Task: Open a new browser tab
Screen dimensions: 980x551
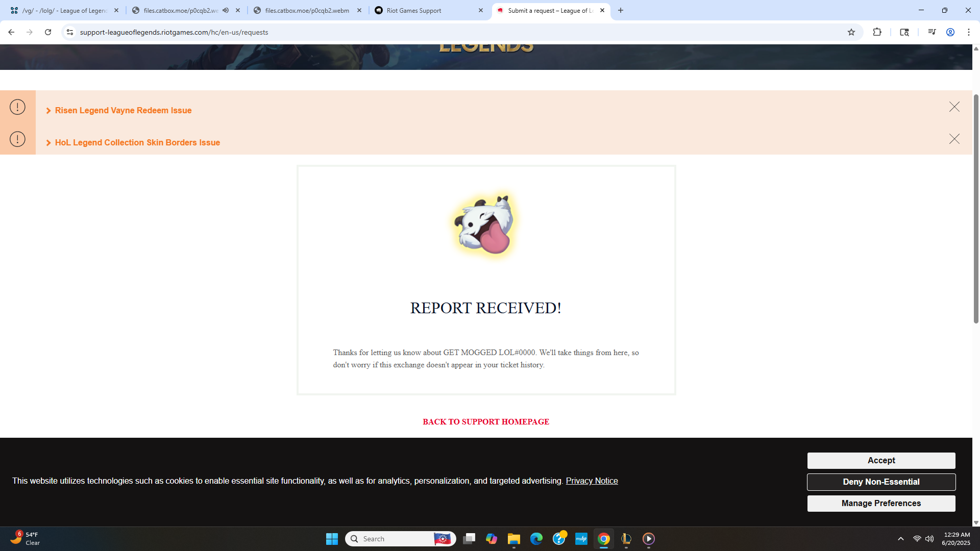Action: click(x=621, y=10)
